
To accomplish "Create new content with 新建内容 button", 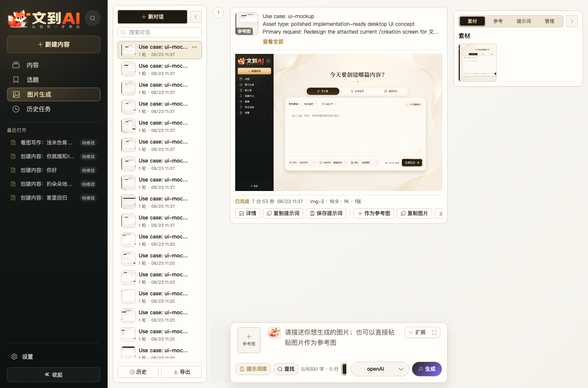I will [54, 44].
